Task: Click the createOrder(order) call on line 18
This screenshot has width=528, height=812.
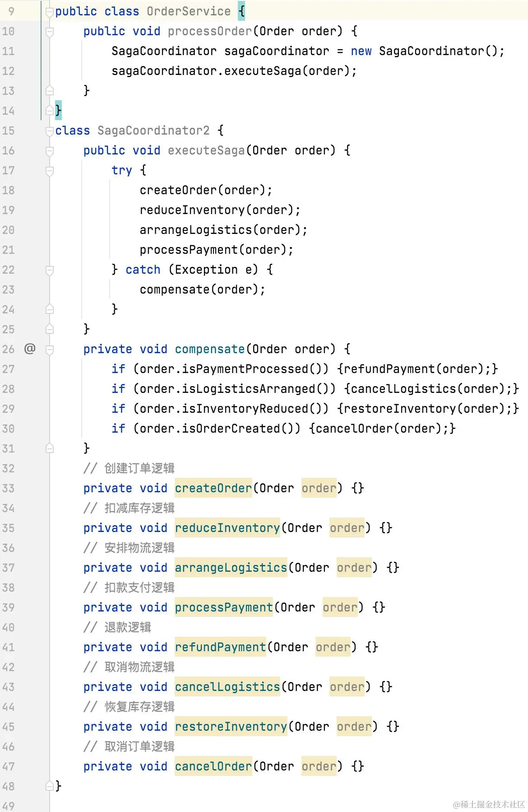Action: click(203, 190)
